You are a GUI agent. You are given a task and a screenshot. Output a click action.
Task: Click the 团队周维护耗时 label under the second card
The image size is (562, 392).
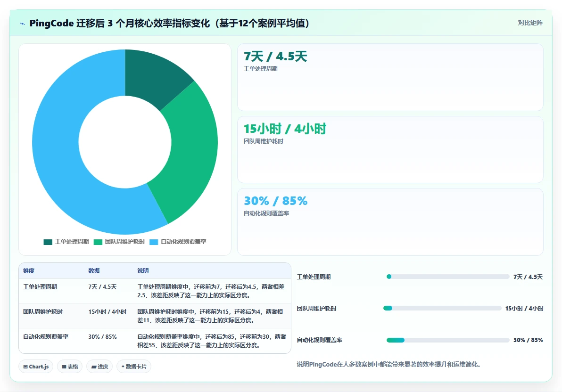point(264,141)
